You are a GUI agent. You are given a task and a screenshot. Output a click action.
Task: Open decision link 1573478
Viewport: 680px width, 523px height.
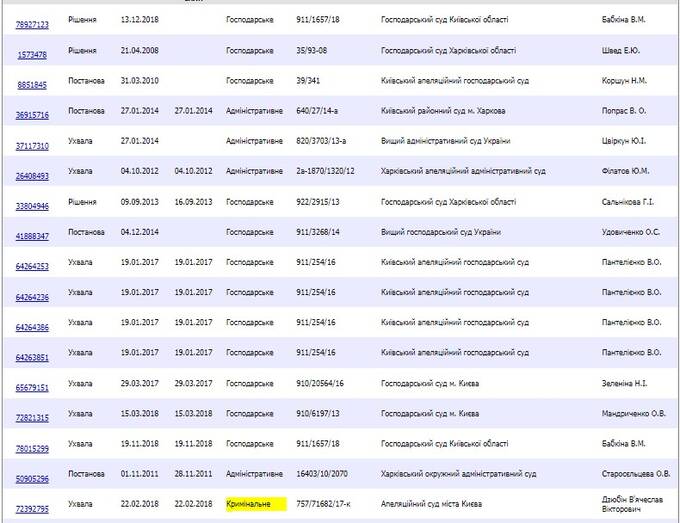[32, 55]
